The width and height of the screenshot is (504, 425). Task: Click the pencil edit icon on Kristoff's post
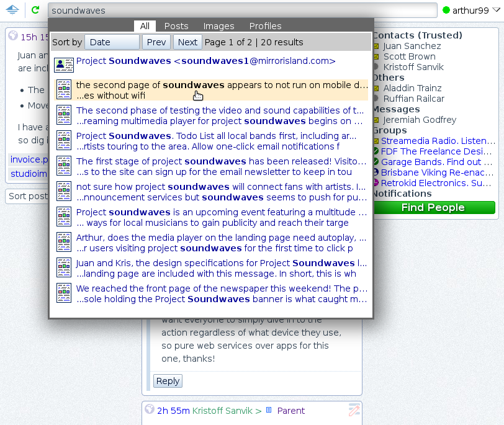click(354, 409)
